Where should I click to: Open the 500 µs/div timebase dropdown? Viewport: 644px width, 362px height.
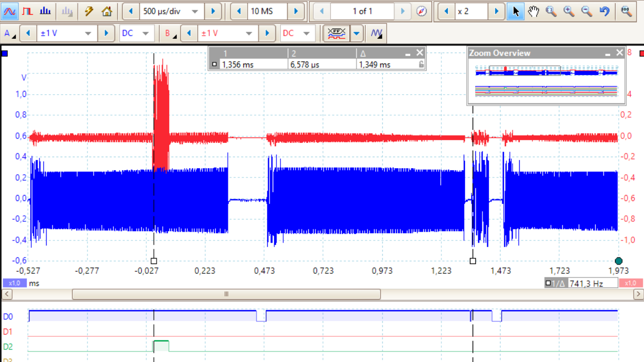195,12
